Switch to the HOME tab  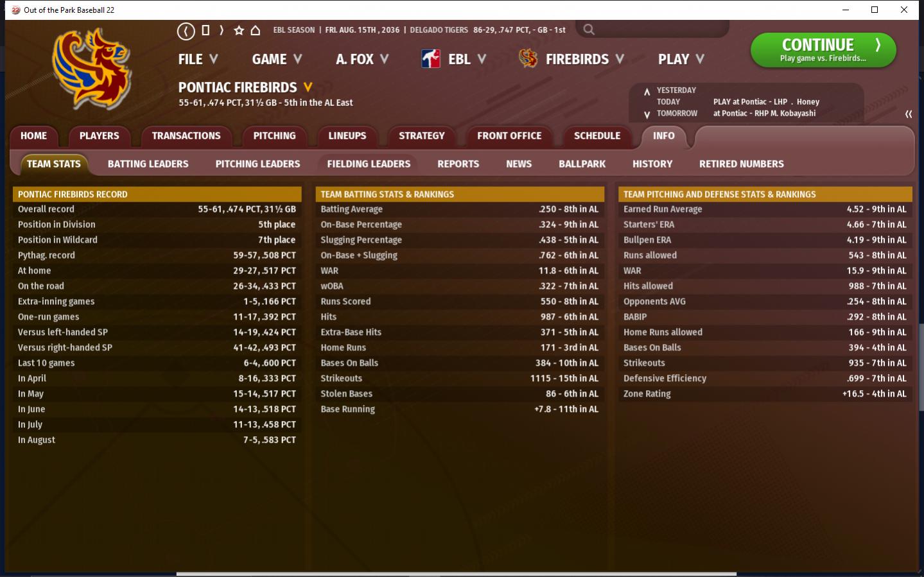point(33,136)
